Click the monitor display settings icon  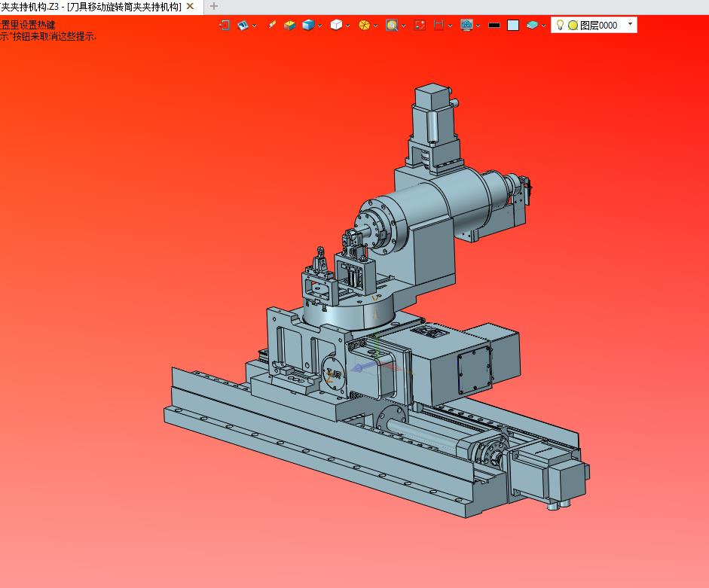pos(466,26)
